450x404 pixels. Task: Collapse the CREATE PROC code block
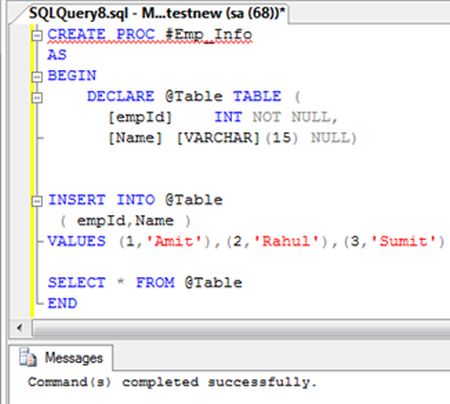tap(37, 35)
